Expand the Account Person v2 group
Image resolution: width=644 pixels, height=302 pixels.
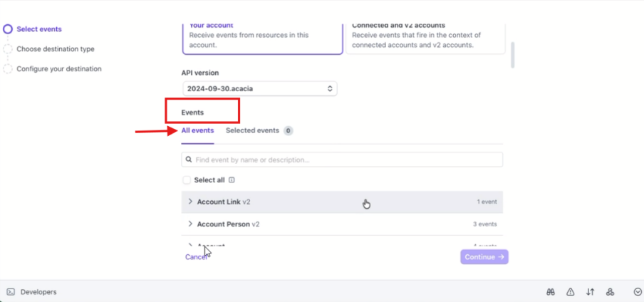coord(190,224)
